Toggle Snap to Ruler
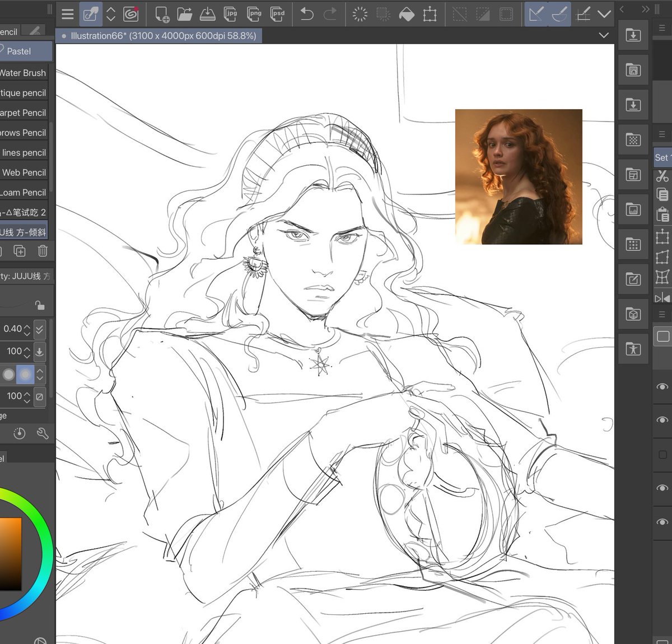672x644 pixels. click(x=536, y=15)
